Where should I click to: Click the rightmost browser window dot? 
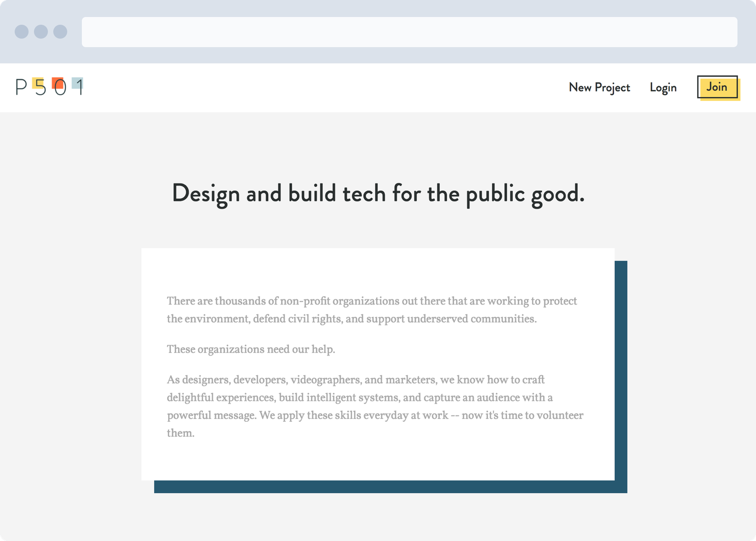[60, 32]
